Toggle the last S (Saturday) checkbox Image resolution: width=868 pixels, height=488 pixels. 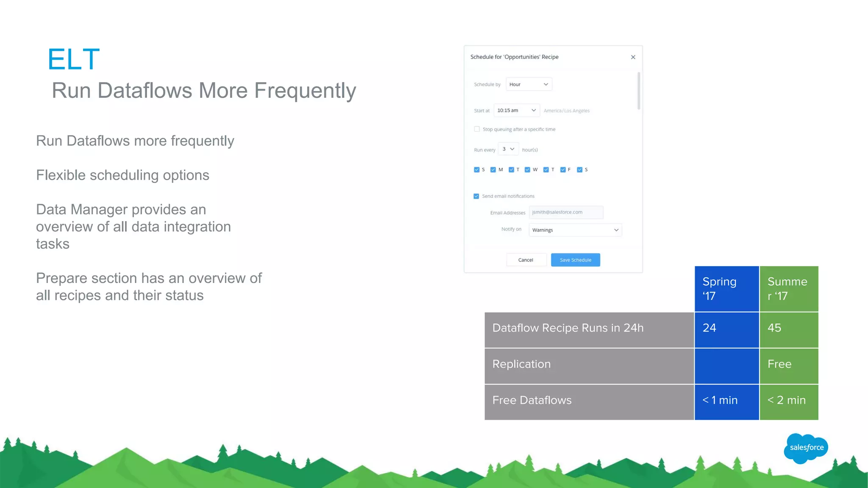coord(580,169)
